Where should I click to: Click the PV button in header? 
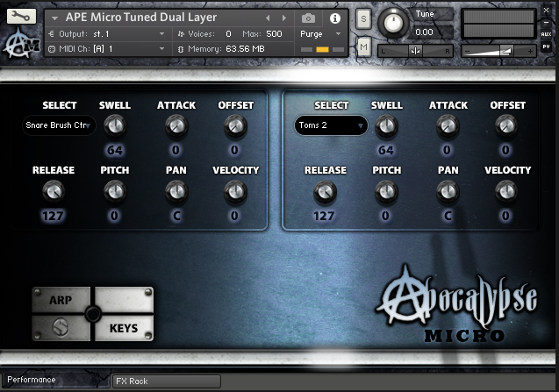pos(546,46)
